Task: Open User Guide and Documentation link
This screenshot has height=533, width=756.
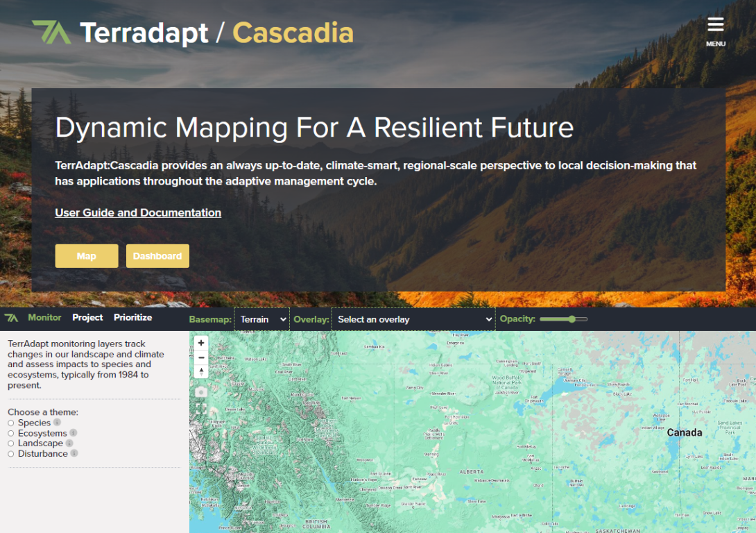Action: [x=138, y=213]
